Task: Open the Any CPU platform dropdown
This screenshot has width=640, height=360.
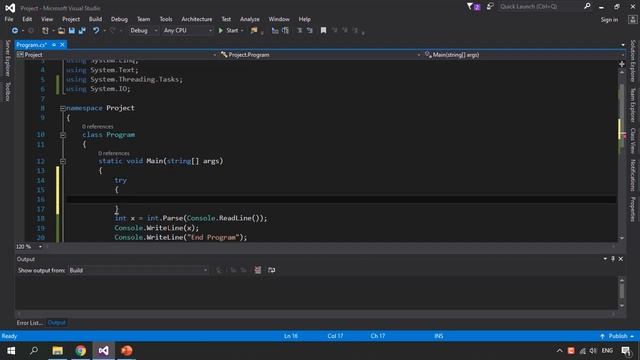Action: tap(187, 31)
